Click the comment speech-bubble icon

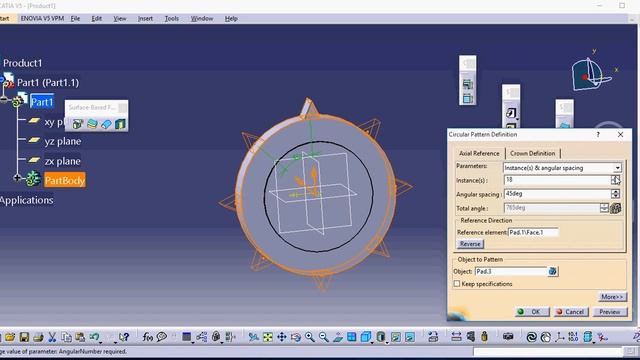[162, 337]
